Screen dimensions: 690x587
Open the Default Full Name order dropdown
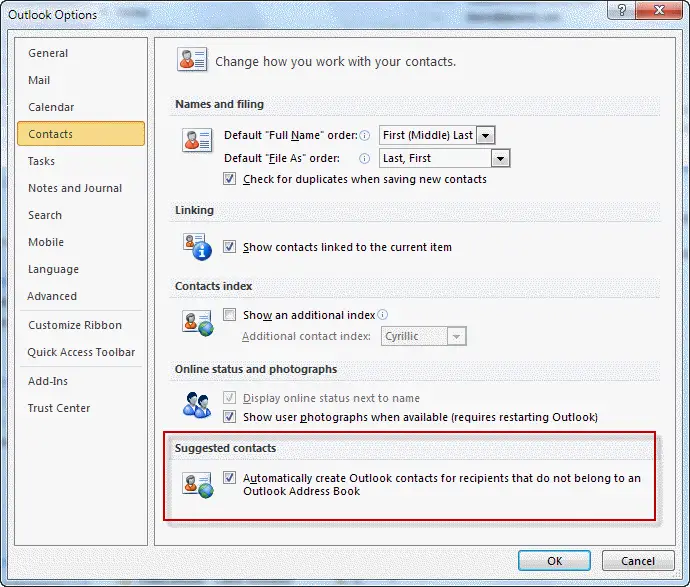coord(437,135)
